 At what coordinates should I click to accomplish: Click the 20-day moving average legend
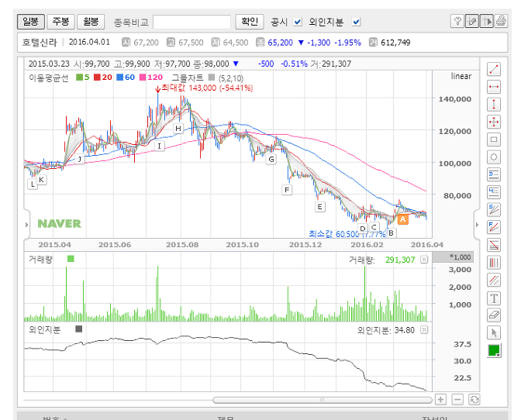tap(103, 77)
